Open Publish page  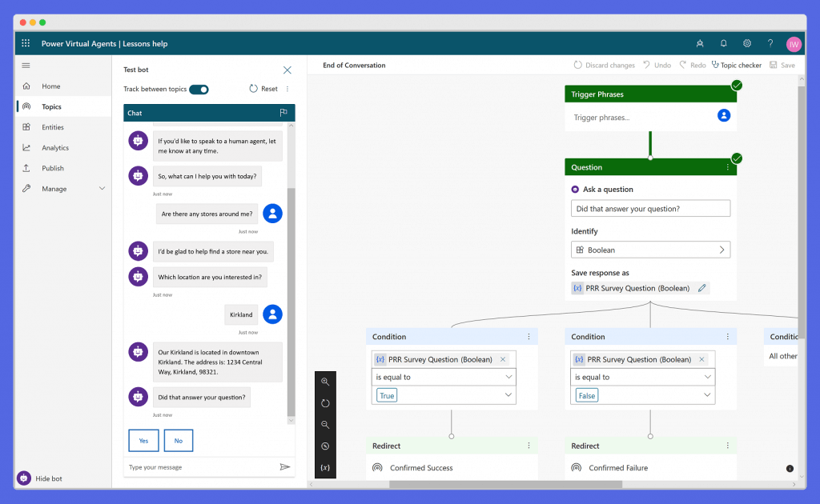[x=64, y=168]
